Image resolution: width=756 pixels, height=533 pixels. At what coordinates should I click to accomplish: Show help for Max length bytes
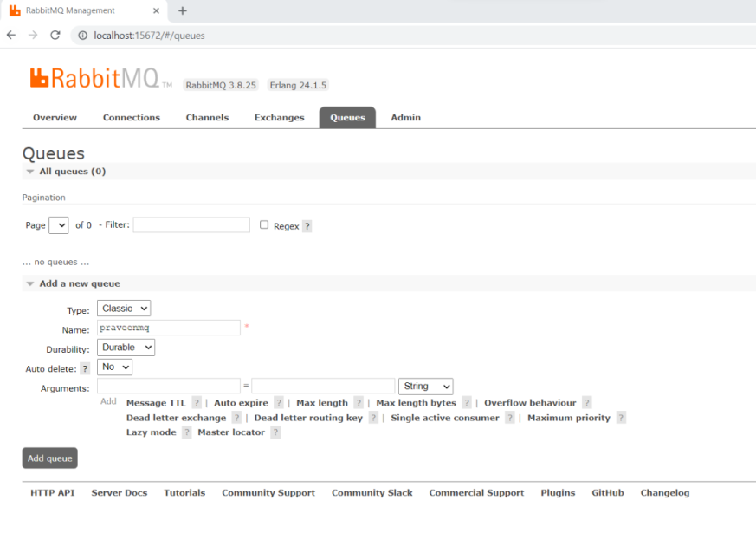466,403
